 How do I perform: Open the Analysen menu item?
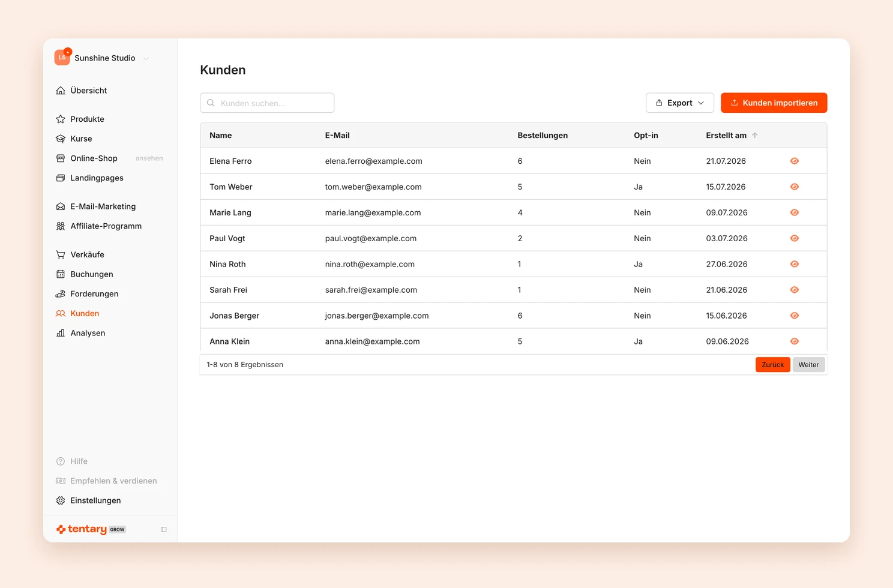pyautogui.click(x=88, y=333)
